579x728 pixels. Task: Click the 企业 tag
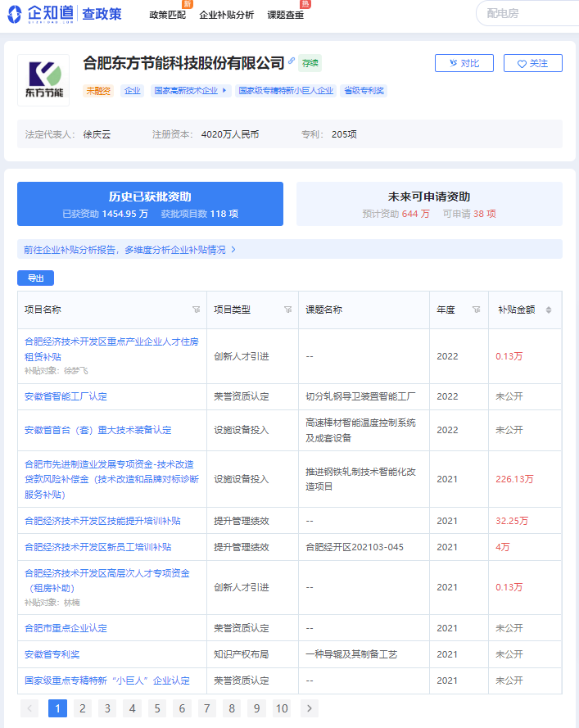point(133,91)
